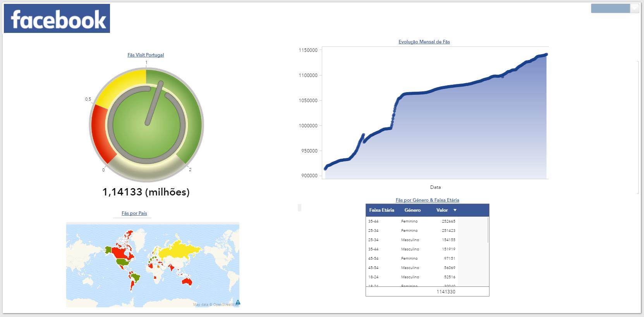
Task: Open Fãs por Género & Faixa Etária link
Action: coord(428,200)
